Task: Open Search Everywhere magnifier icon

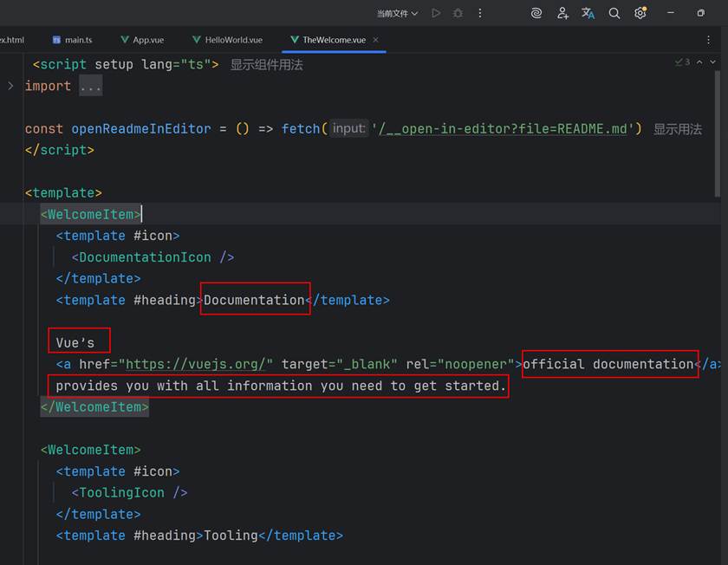Action: [x=614, y=13]
